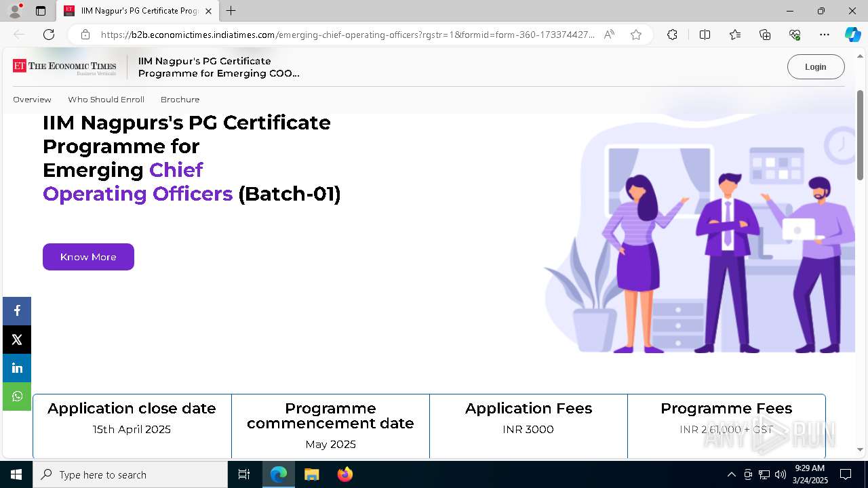Click scrollbar down arrow

click(861, 449)
